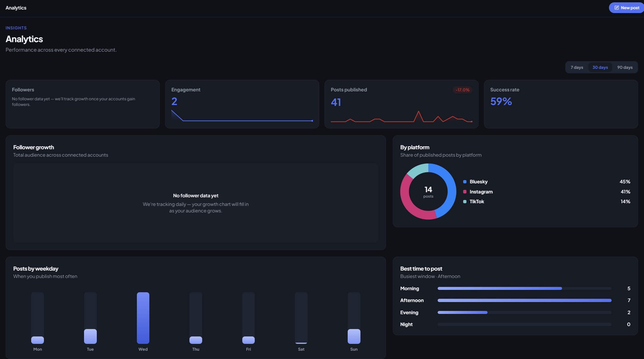This screenshot has height=359, width=644.
Task: Click the -17.0% change badge
Action: click(x=462, y=90)
